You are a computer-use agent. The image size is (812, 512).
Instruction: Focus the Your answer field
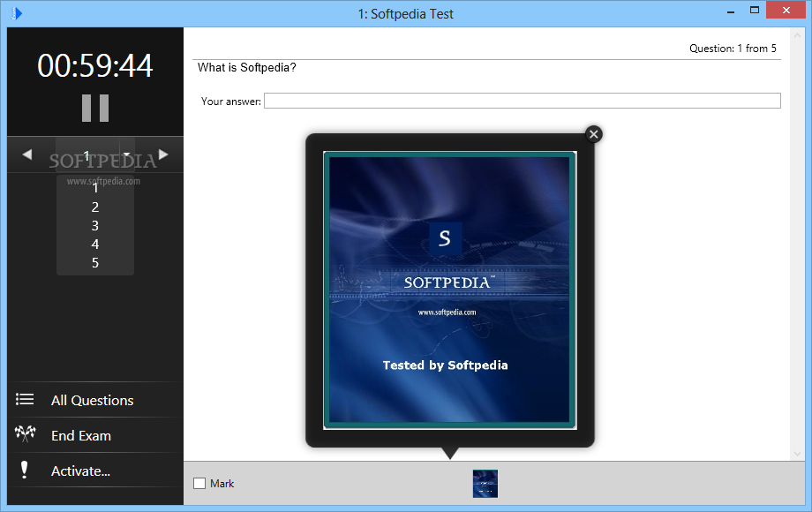[522, 101]
